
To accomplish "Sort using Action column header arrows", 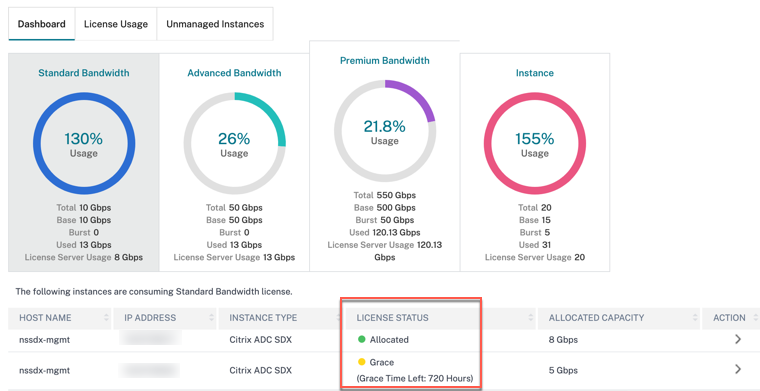I will (x=755, y=318).
